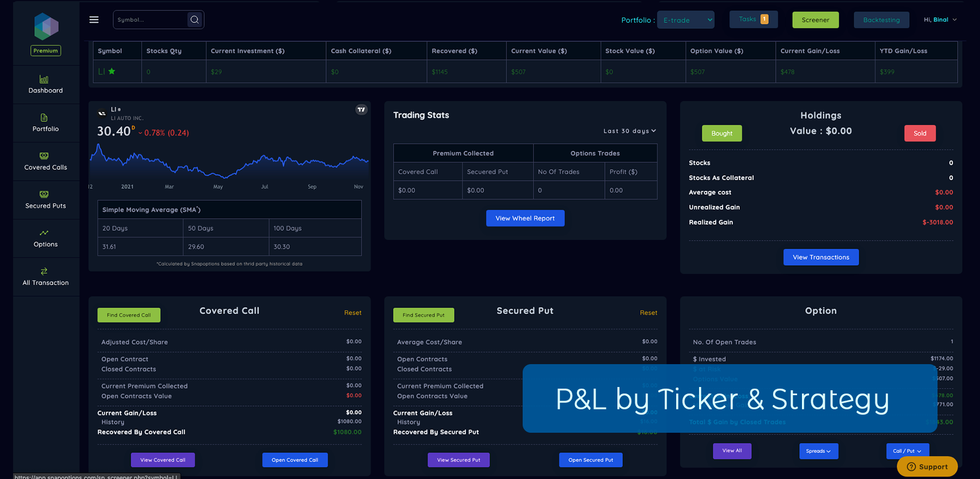The image size is (980, 479).
Task: Open Covered Calls from the sidebar
Action: pos(46,162)
